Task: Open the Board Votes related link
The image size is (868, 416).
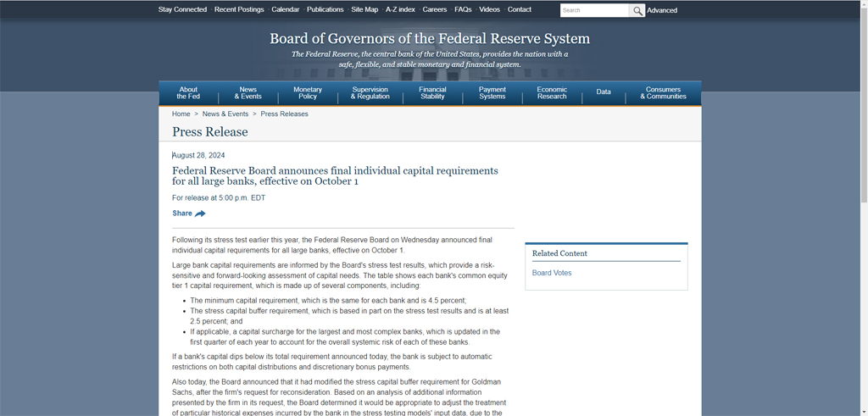Action: click(x=552, y=273)
